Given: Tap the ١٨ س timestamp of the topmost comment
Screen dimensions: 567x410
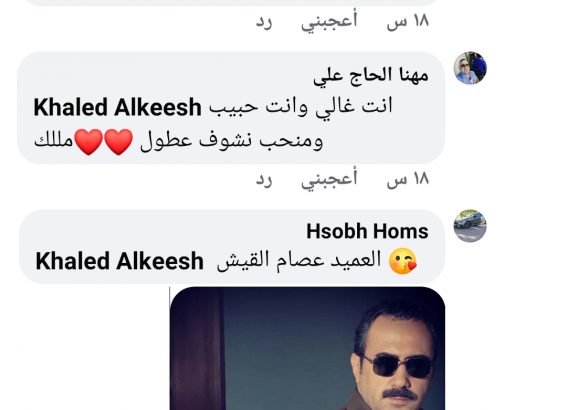Looking at the screenshot, I should (x=408, y=21).
